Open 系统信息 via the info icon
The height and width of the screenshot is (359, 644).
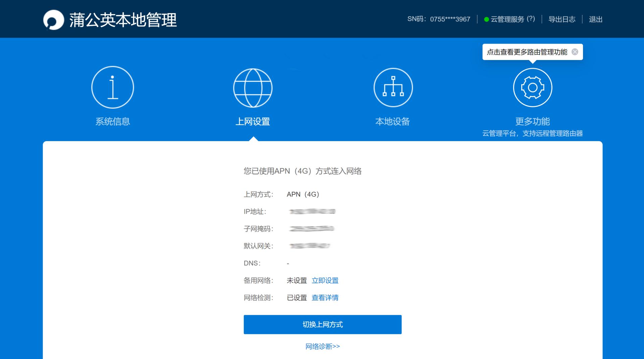pyautogui.click(x=113, y=87)
